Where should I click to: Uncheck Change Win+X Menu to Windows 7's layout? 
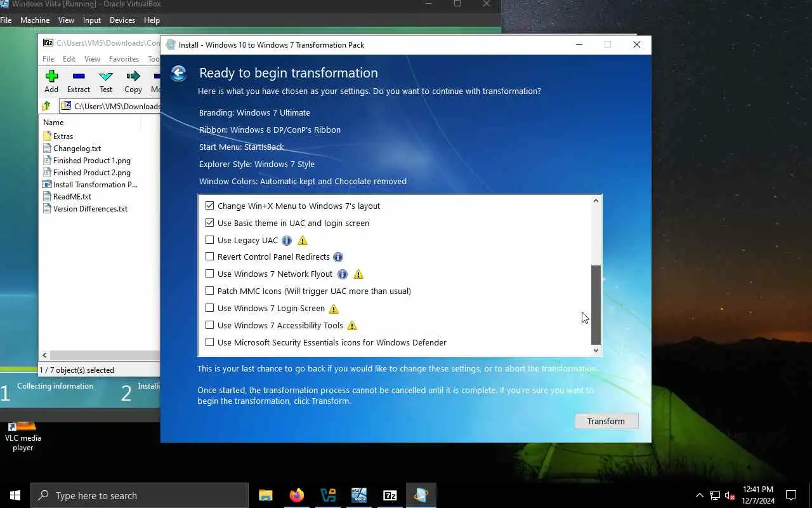pyautogui.click(x=209, y=206)
